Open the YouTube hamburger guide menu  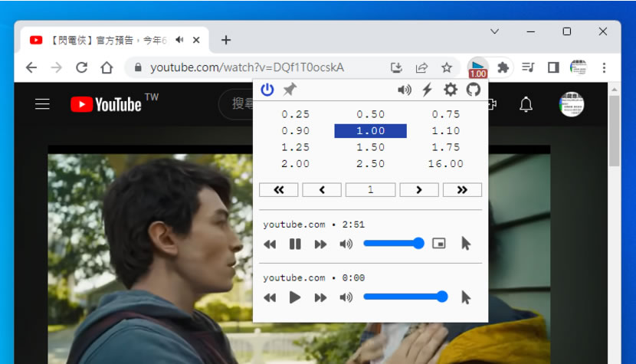tap(43, 104)
